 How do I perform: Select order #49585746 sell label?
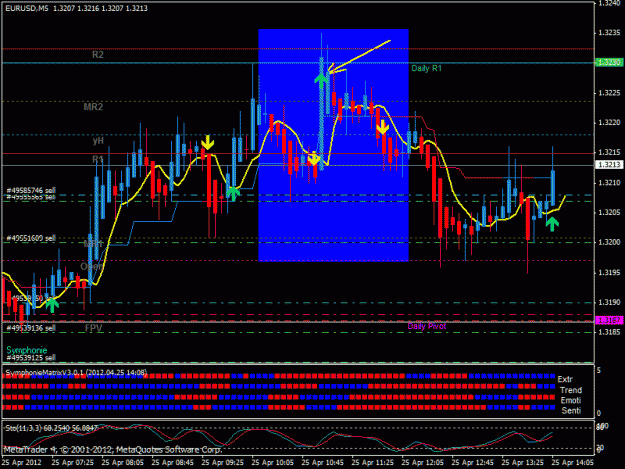31,190
